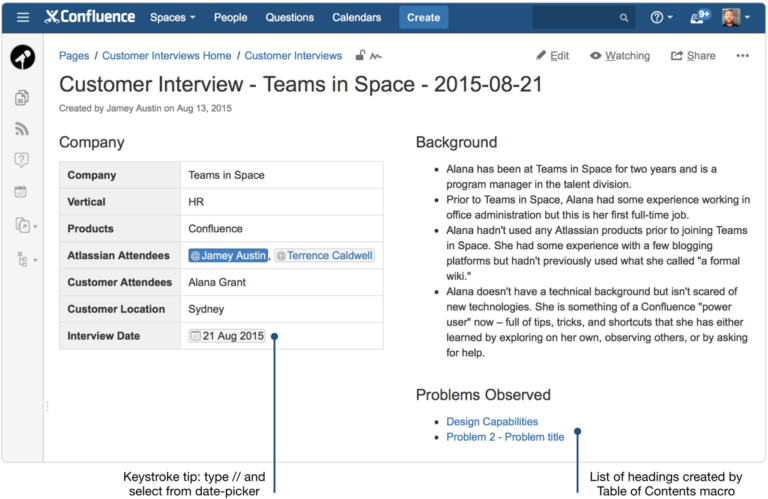Expand the page tree dropdown arrow

[35, 261]
